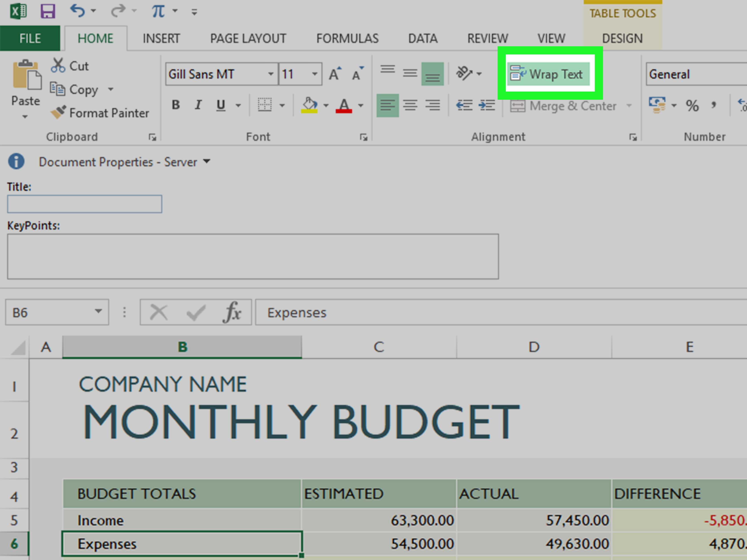Image resolution: width=747 pixels, height=560 pixels.
Task: Expand the Paste options arrow
Action: pyautogui.click(x=25, y=117)
